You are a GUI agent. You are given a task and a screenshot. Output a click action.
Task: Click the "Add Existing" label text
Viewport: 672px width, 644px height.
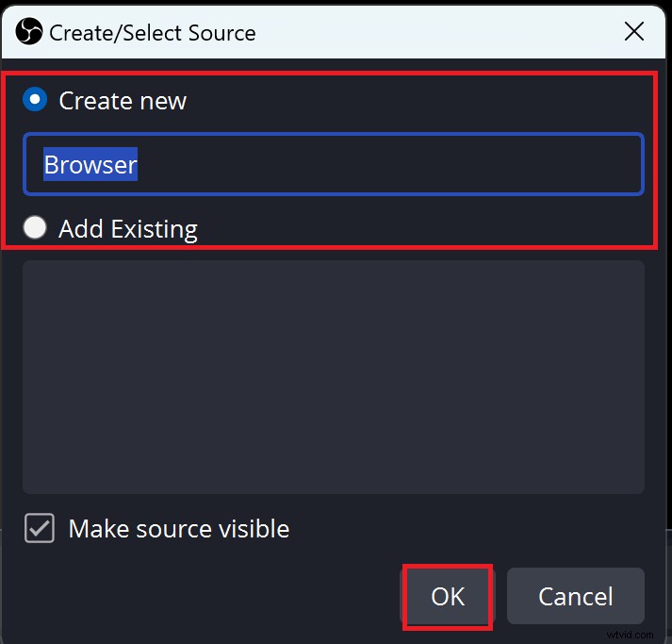[x=128, y=229]
